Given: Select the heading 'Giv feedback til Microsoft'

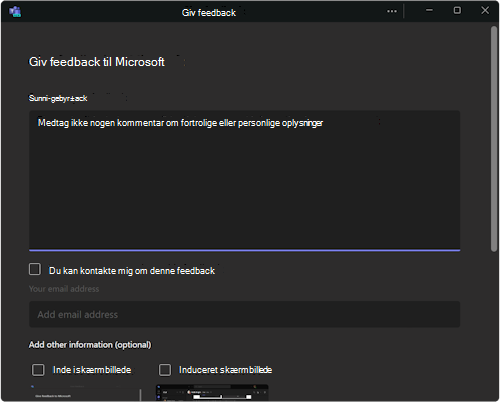Looking at the screenshot, I should pos(97,62).
